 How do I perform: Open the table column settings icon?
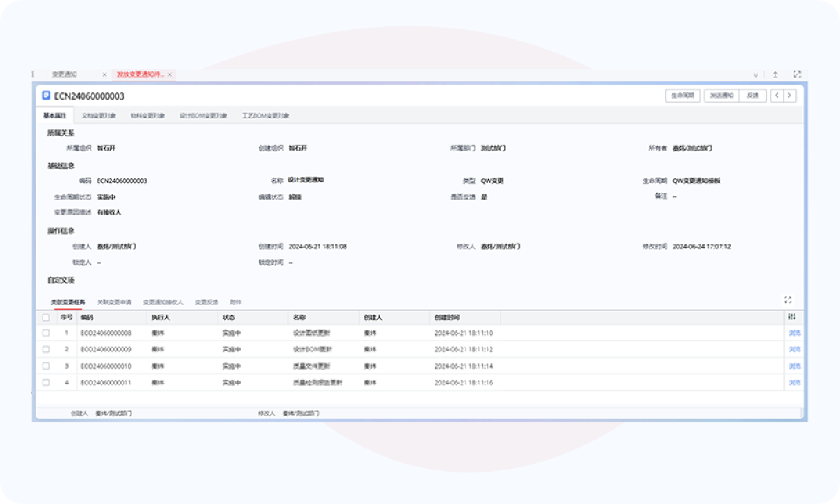(x=792, y=317)
